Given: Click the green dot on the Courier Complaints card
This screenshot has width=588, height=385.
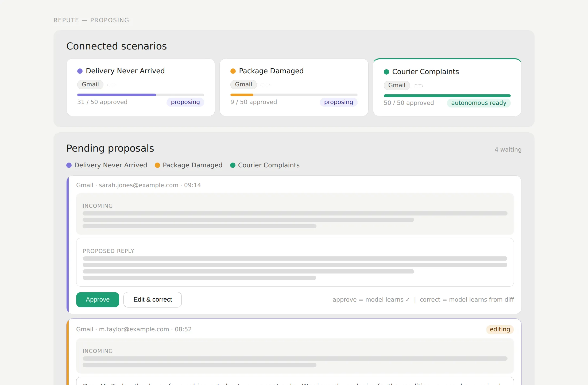Looking at the screenshot, I should pos(386,72).
